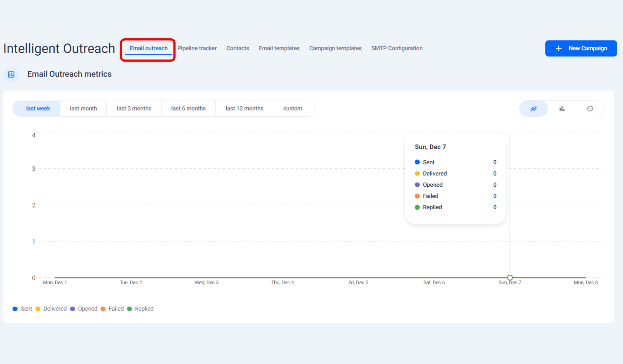Viewport: 623px width, 364px height.
Task: Choose the last 12 months range
Action: click(244, 108)
